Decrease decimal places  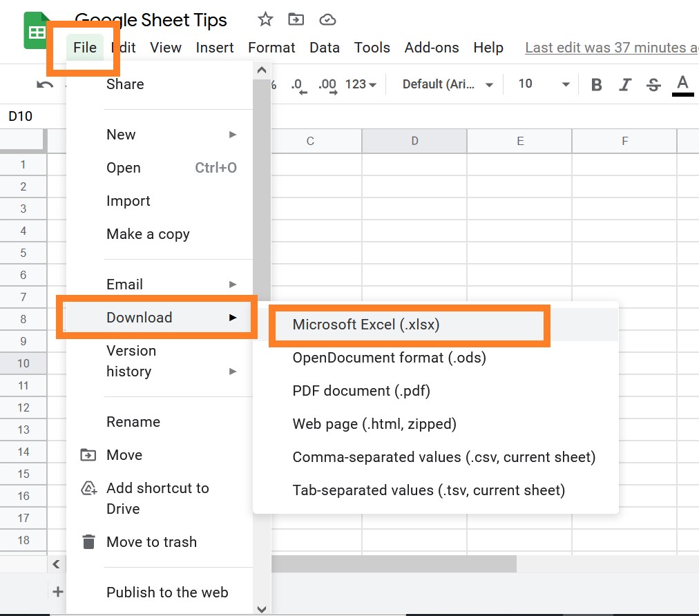coord(297,84)
